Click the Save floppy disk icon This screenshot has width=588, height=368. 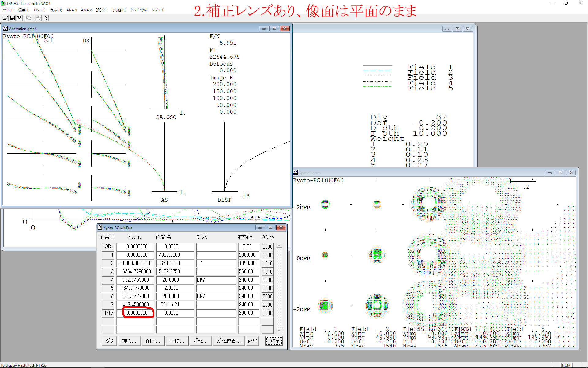13,18
